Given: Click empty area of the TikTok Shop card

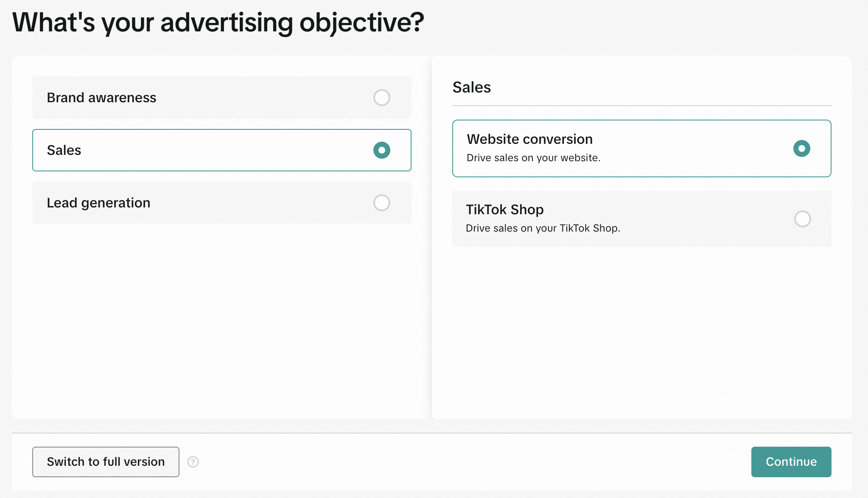Looking at the screenshot, I should click(700, 219).
